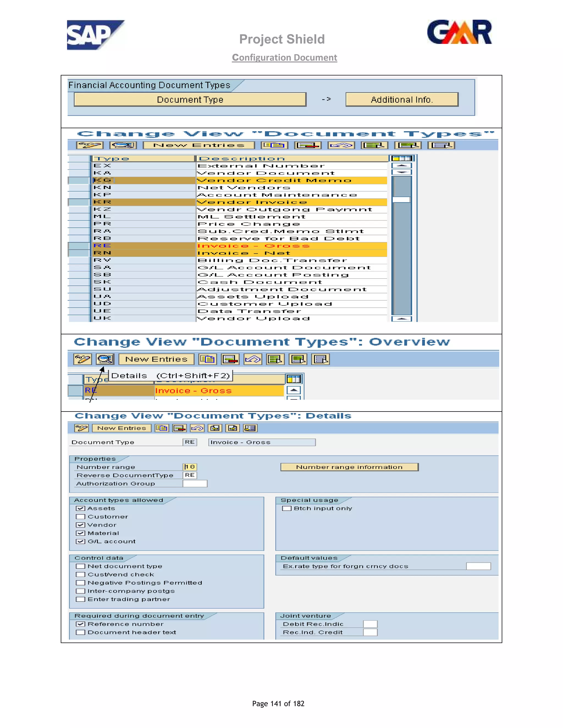Click Display/Change pencil icon in top Document Types list toolbar
This screenshot has width=563, height=728.
coord(90,145)
